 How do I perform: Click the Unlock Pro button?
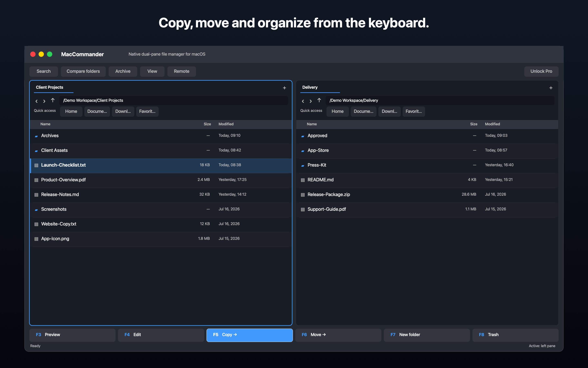(541, 71)
